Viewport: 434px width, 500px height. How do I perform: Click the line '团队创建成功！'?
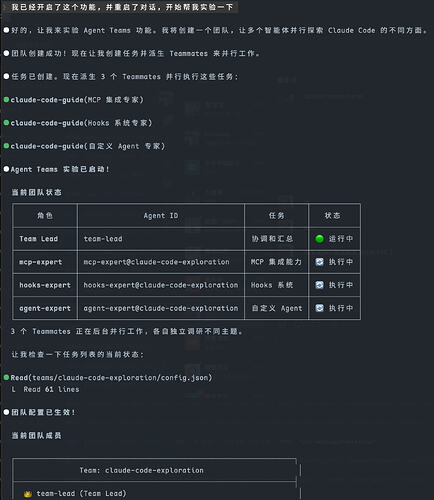pos(136,53)
